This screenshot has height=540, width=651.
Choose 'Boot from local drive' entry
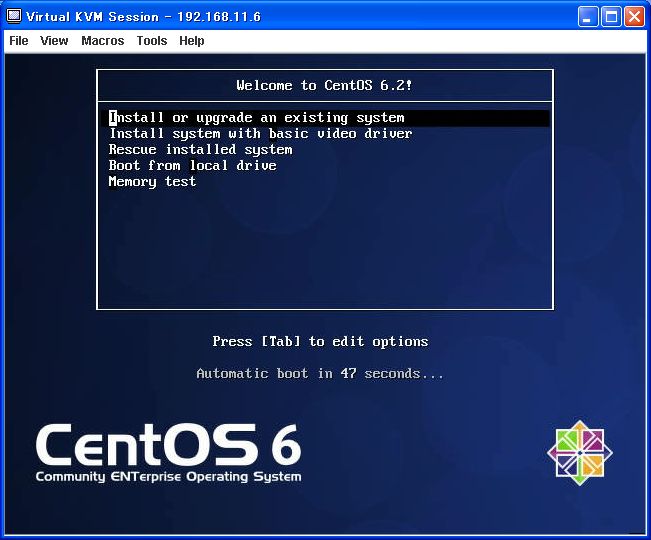(192, 166)
